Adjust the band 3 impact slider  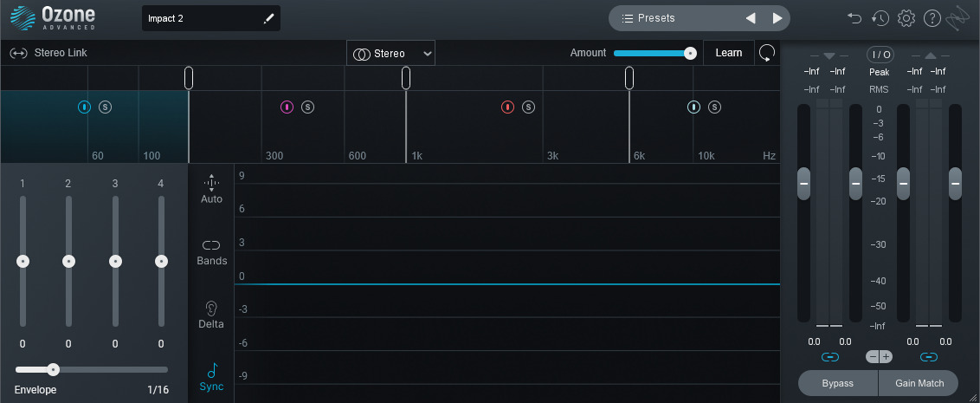(115, 261)
